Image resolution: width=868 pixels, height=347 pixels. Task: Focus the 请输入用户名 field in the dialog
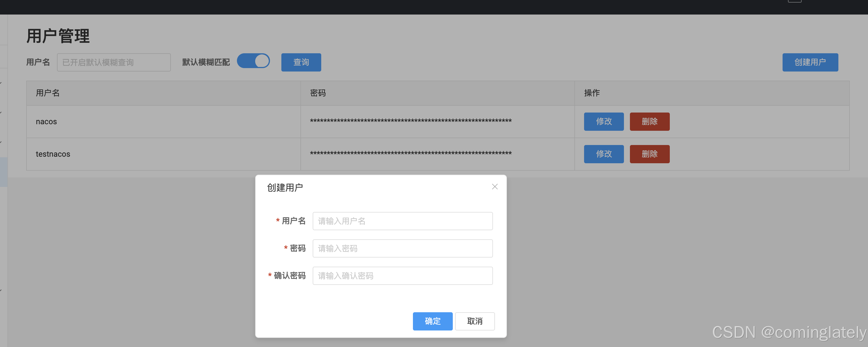(403, 221)
